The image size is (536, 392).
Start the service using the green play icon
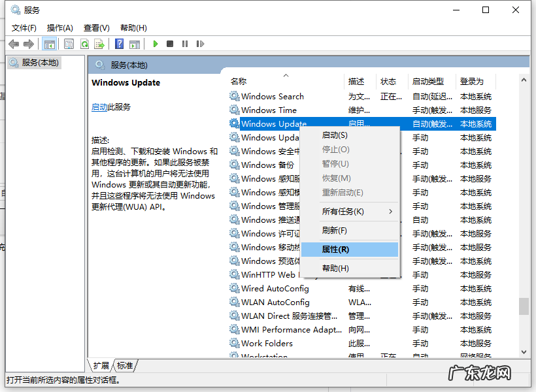(155, 43)
